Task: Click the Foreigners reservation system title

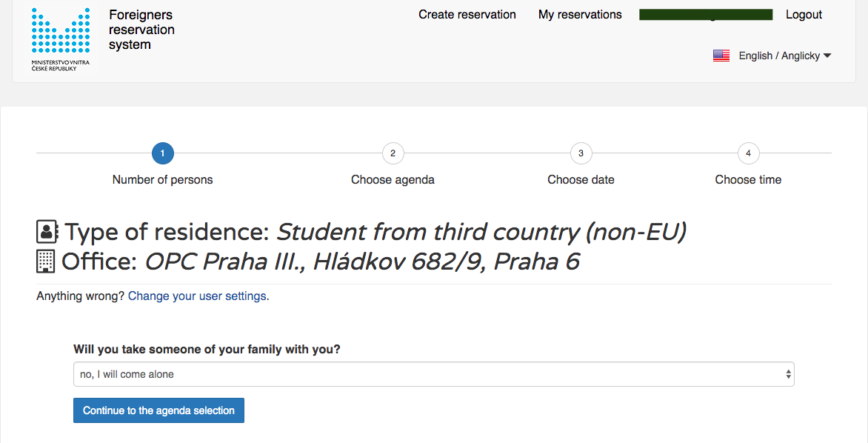Action: tap(141, 30)
